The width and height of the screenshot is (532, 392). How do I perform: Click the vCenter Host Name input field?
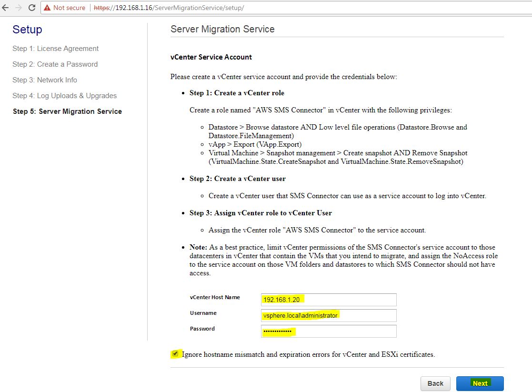[328, 300]
